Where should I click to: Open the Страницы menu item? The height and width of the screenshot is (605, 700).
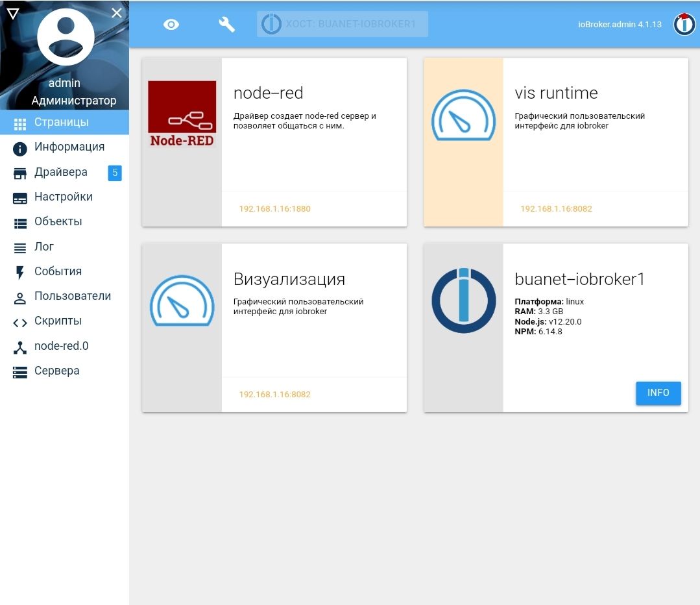pos(64,122)
